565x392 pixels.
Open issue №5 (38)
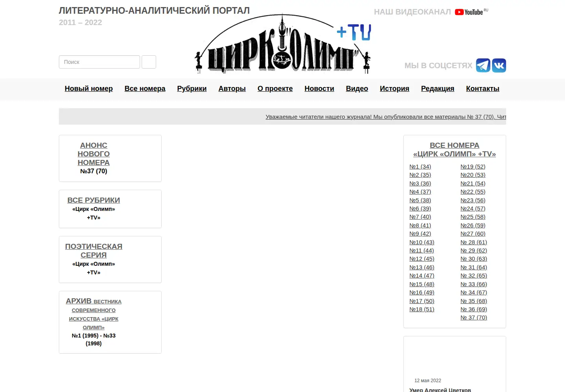(420, 200)
